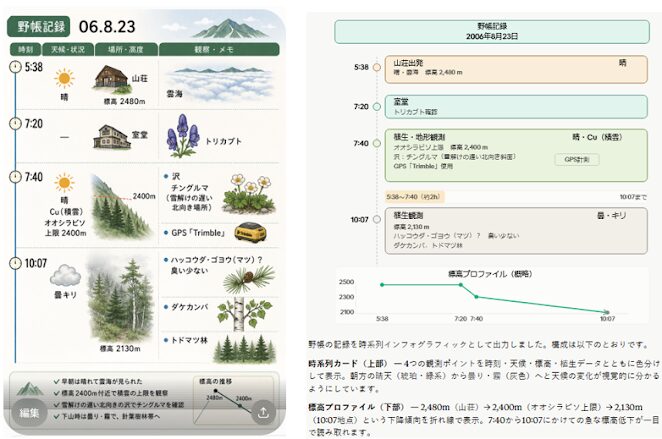Click the トドマツ林 fir trees illustration

pos(245,349)
